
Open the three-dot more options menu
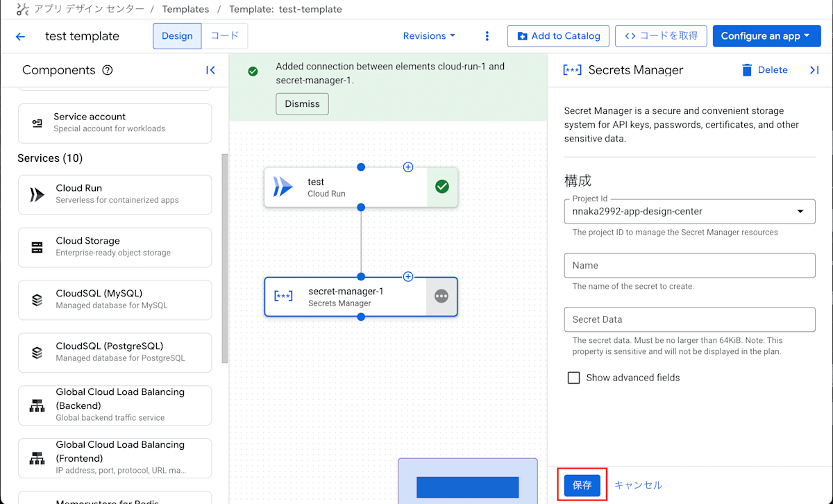pos(487,36)
